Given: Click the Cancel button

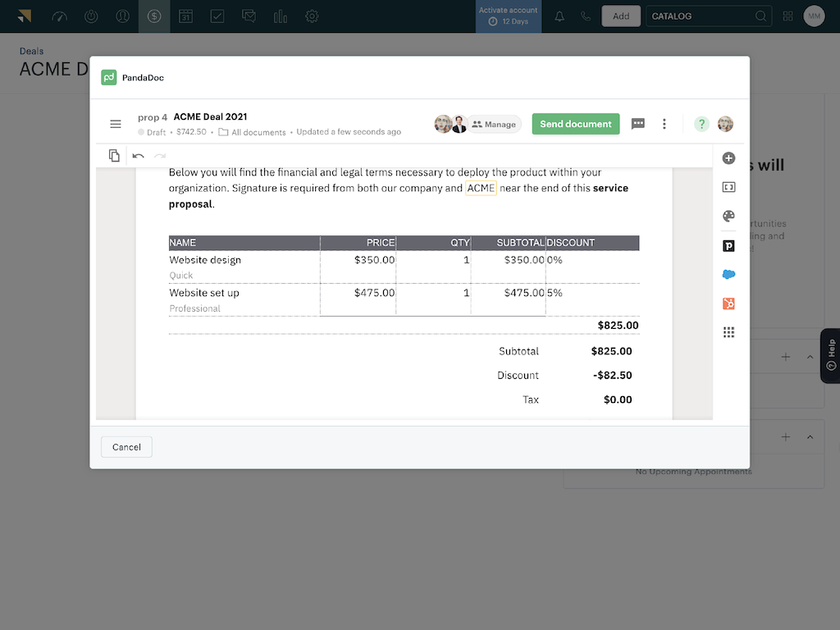Looking at the screenshot, I should click(x=126, y=447).
